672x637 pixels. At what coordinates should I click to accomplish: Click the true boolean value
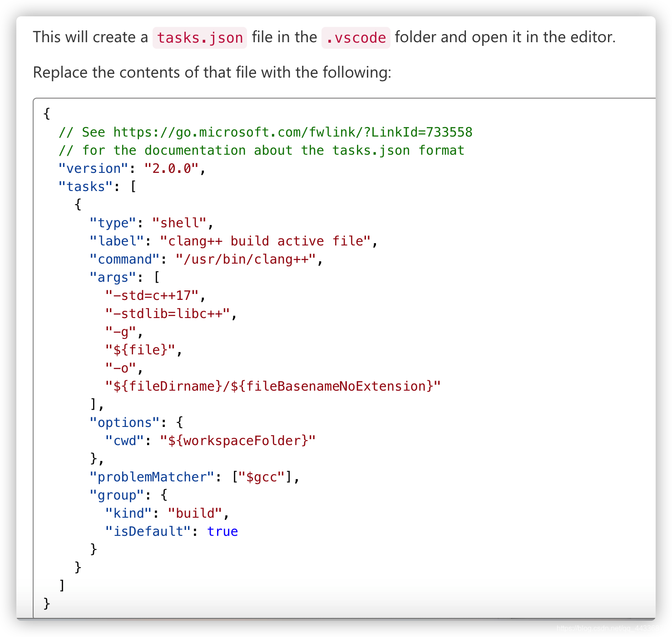coord(222,531)
